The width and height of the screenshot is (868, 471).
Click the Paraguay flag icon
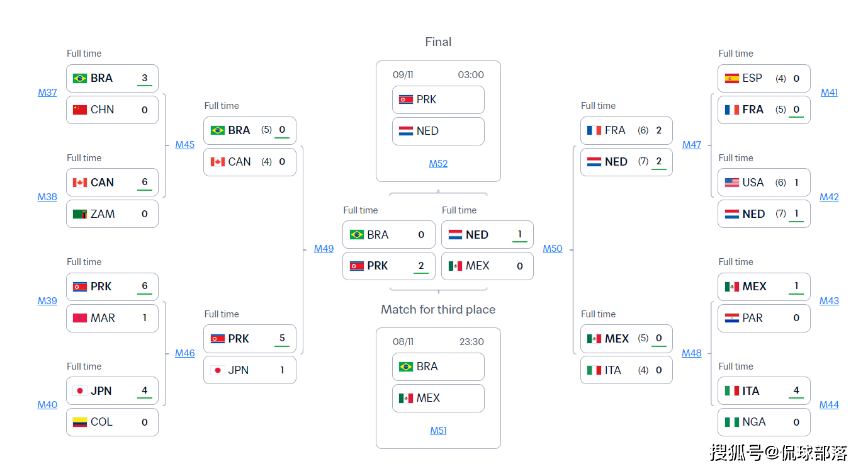(x=732, y=318)
